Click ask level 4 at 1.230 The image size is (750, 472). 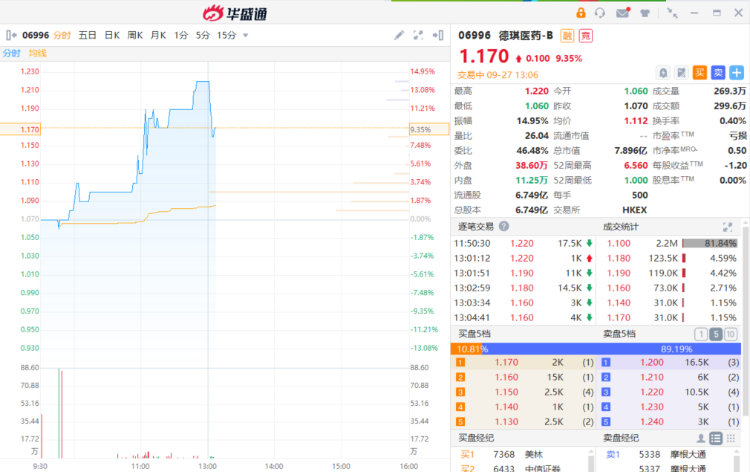[x=670, y=407]
